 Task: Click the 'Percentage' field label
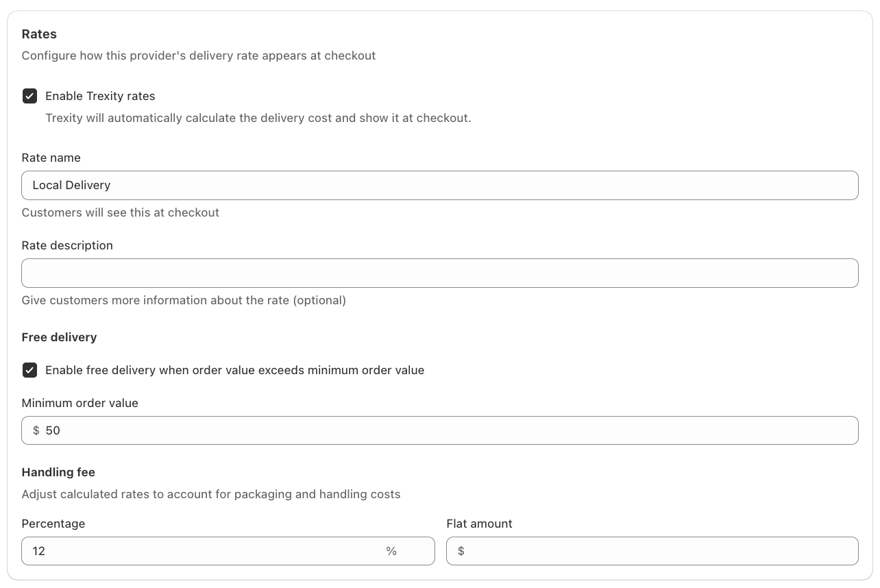[x=53, y=524]
